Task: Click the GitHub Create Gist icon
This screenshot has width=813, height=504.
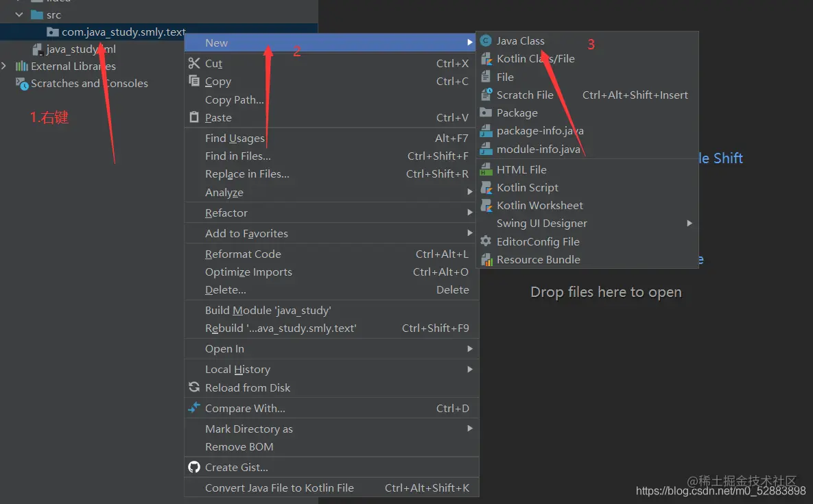Action: click(194, 467)
